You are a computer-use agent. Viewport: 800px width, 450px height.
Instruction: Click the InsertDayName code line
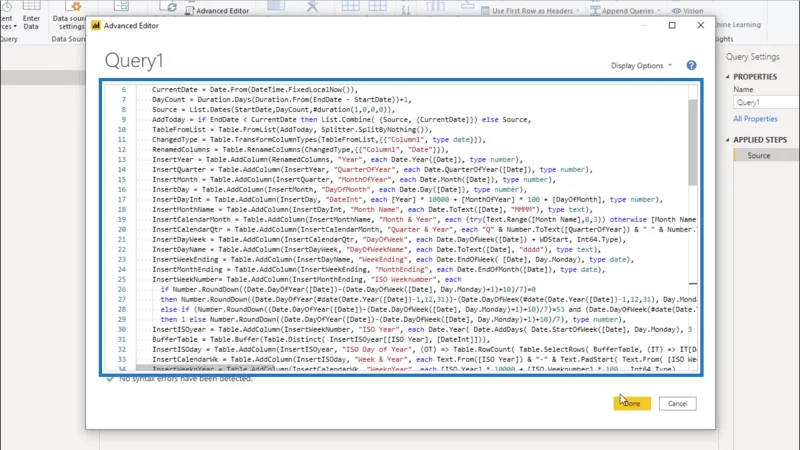pyautogui.click(x=376, y=249)
